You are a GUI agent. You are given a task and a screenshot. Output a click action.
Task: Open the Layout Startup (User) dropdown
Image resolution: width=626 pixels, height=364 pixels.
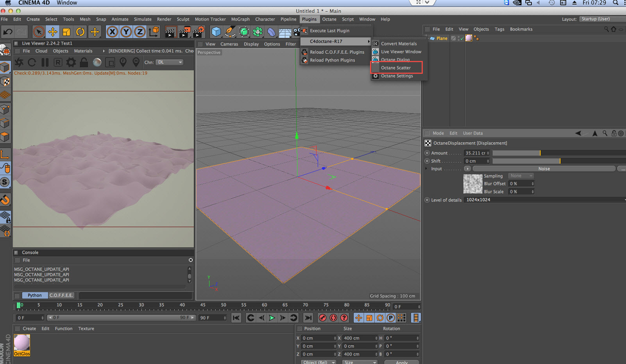coord(602,19)
